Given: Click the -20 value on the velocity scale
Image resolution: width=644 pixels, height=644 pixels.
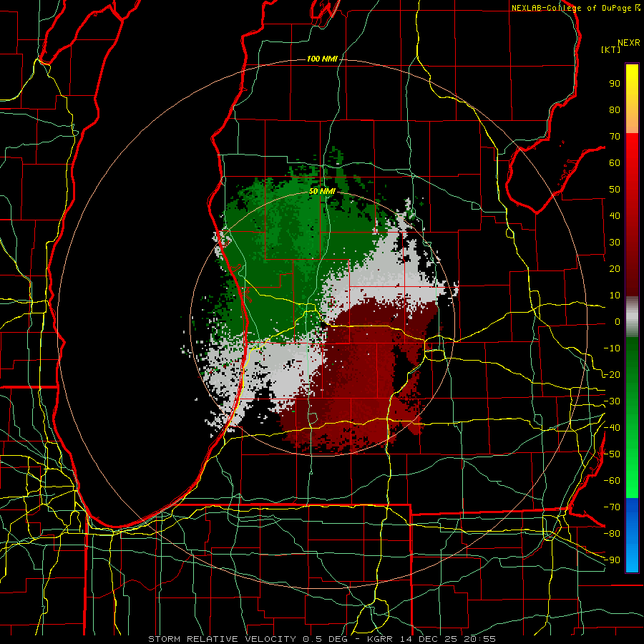Looking at the screenshot, I should click(612, 375).
